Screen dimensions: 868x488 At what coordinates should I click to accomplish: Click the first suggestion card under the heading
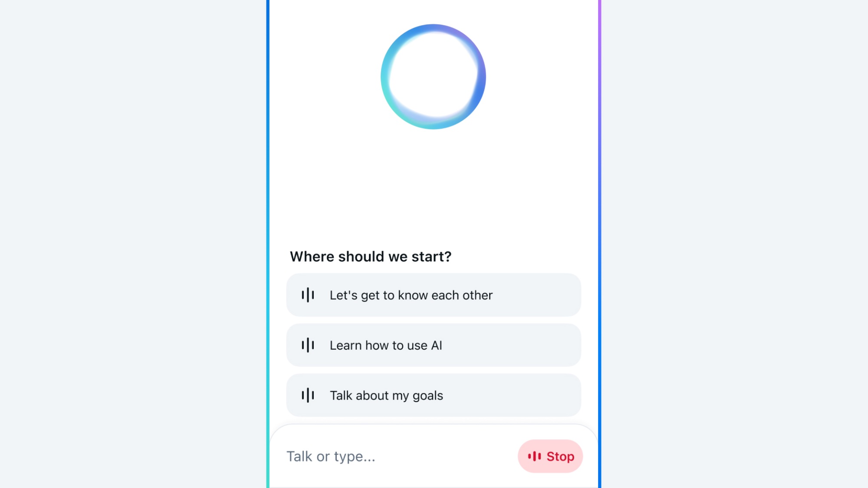pyautogui.click(x=433, y=295)
